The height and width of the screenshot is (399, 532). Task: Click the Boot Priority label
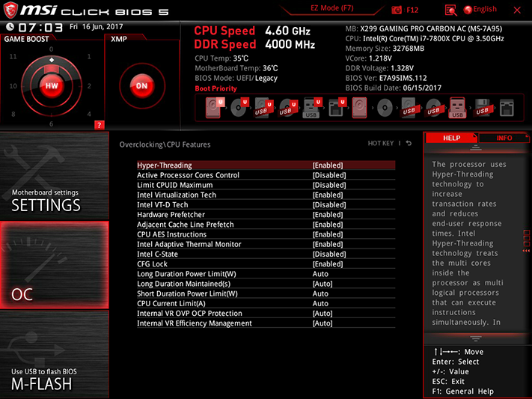point(215,88)
